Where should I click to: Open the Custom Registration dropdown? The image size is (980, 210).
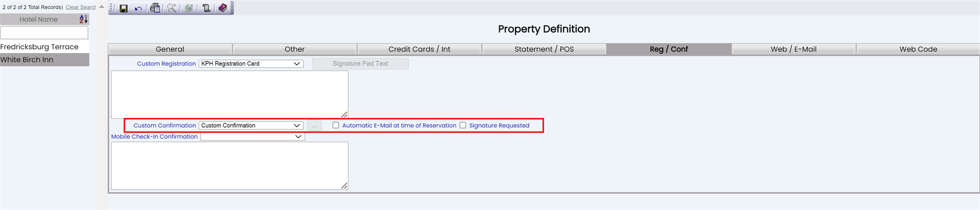click(x=251, y=64)
